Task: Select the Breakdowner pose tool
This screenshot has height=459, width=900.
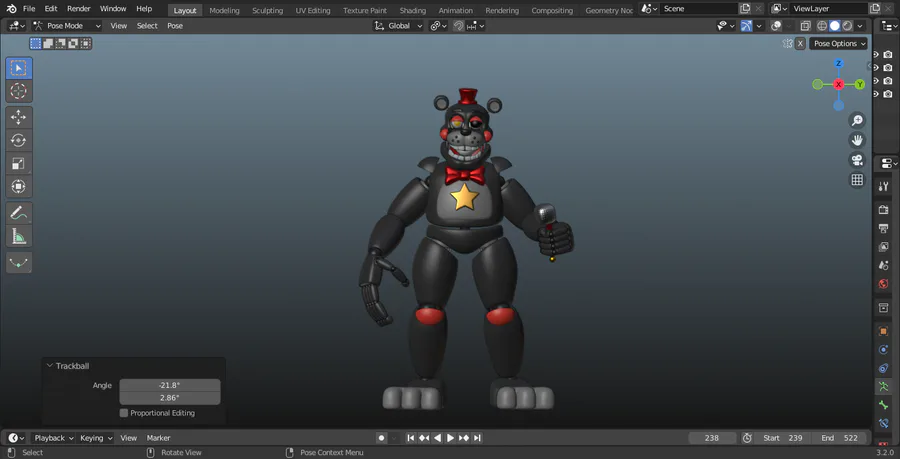Action: coord(19,262)
